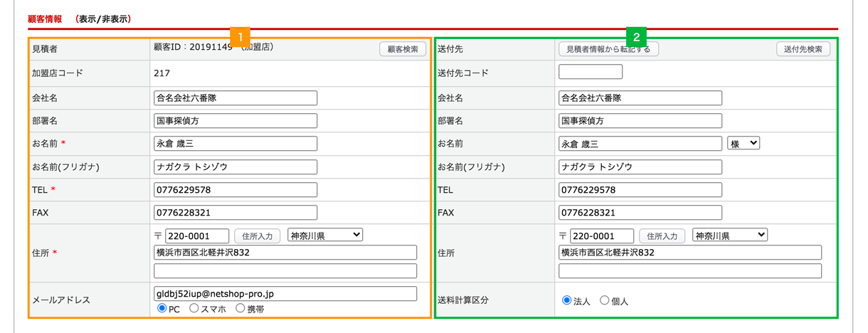
Task: Click the 送付先検索 button
Action: (x=803, y=49)
